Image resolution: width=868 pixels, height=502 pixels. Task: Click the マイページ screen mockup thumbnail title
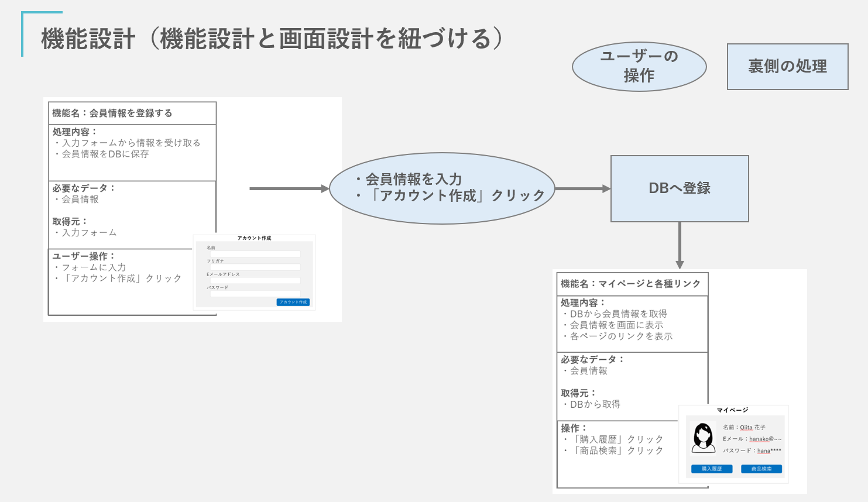732,410
